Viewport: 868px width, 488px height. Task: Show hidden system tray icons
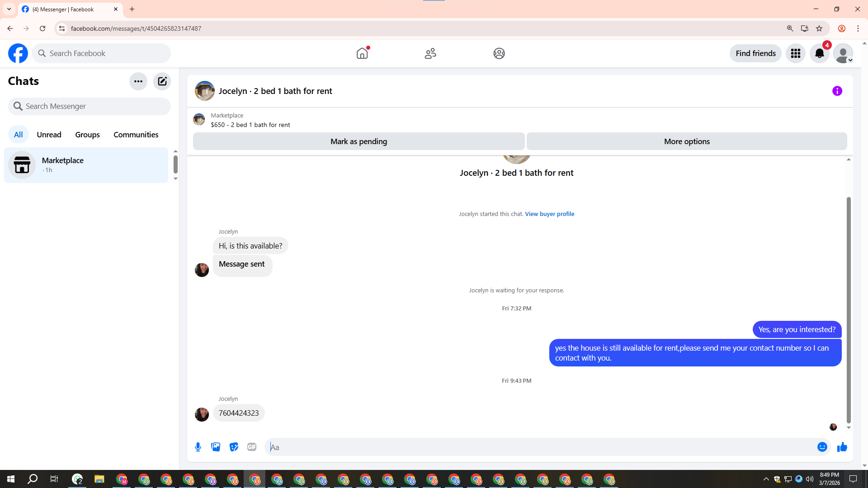766,479
